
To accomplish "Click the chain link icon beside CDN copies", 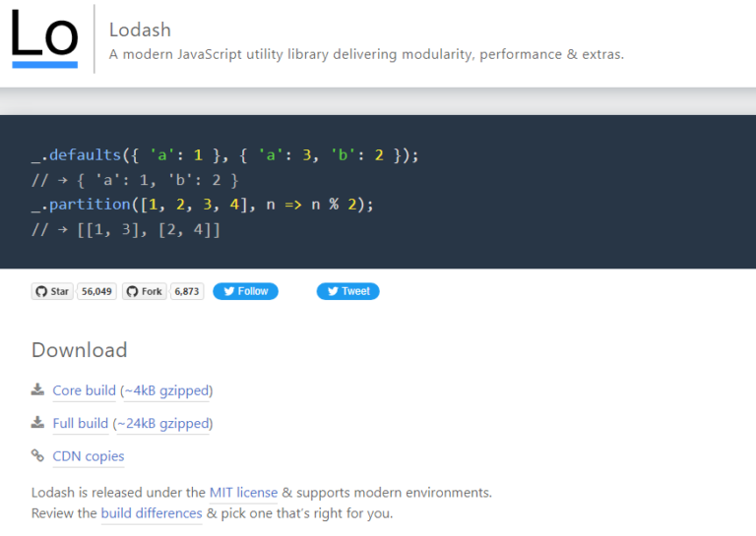I will (x=37, y=455).
